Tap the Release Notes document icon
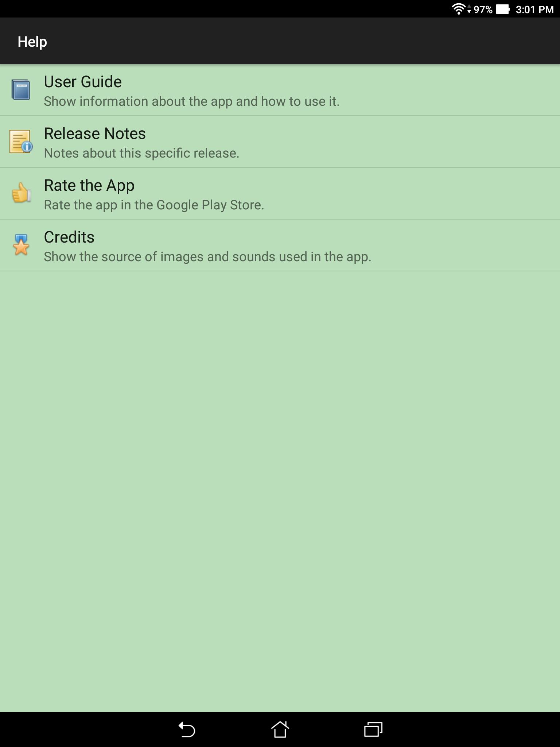This screenshot has height=747, width=560. click(x=21, y=142)
